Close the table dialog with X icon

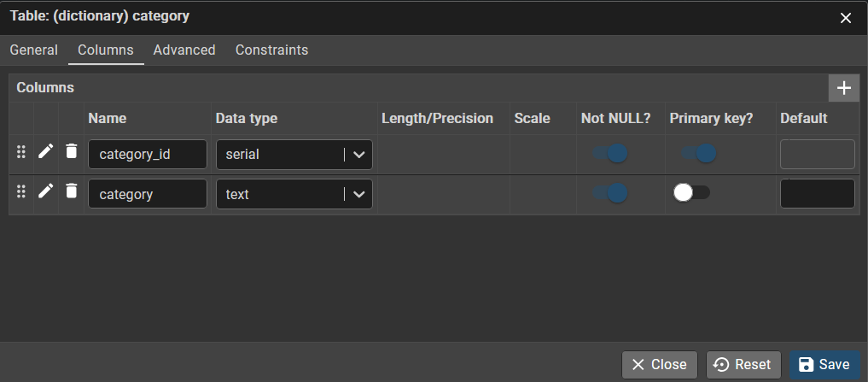click(845, 18)
